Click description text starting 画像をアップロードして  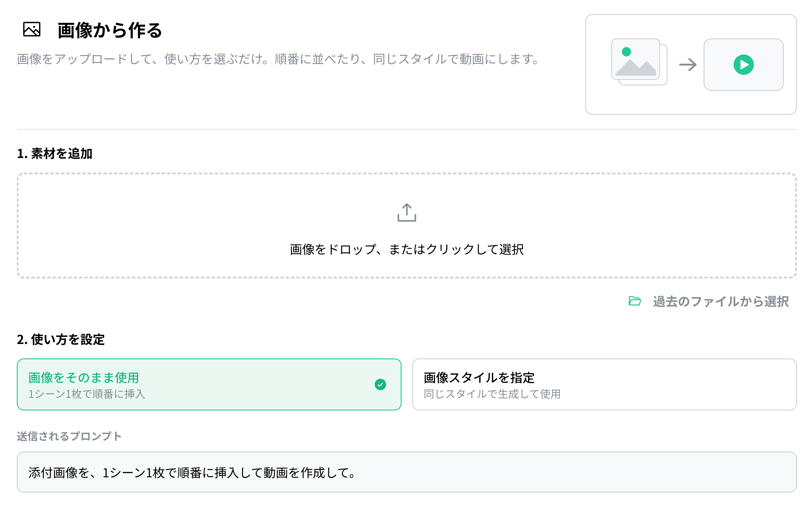[x=279, y=59]
